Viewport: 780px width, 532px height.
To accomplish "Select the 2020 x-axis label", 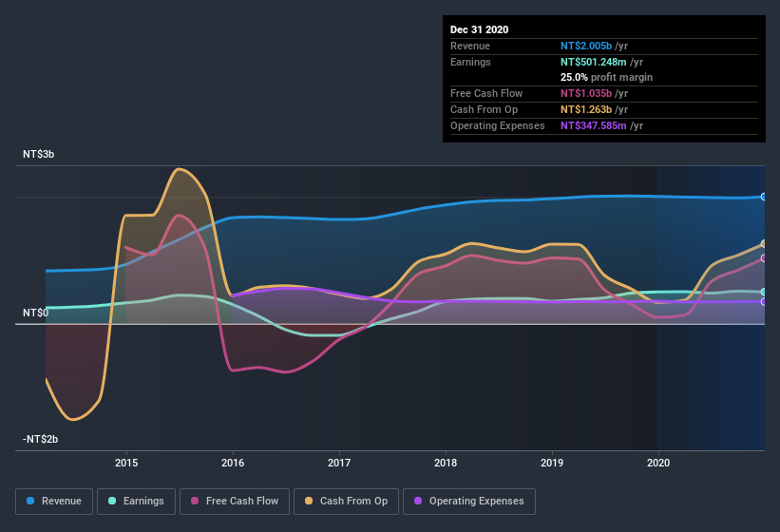I will tap(658, 463).
